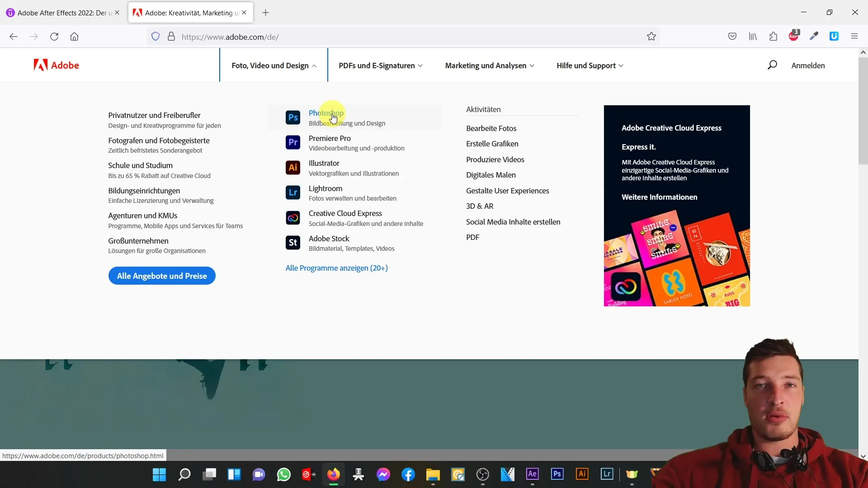Screen dimensions: 868x488
Task: Go to browser home page icon
Action: [x=74, y=37]
